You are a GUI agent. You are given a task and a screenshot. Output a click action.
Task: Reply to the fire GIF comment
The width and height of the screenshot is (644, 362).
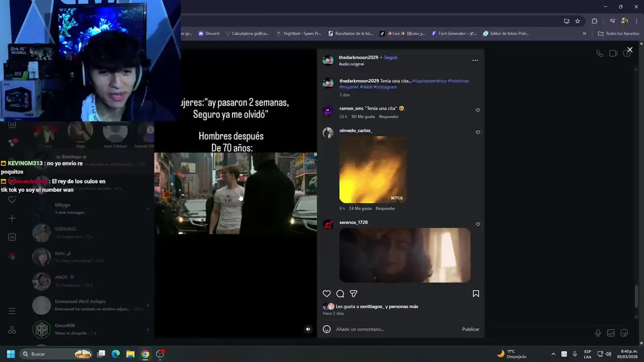[385, 209]
